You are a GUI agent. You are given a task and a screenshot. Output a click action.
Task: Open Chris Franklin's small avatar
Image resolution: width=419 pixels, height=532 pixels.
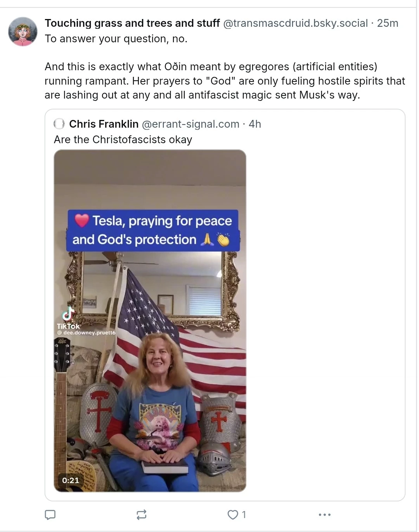pos(59,124)
